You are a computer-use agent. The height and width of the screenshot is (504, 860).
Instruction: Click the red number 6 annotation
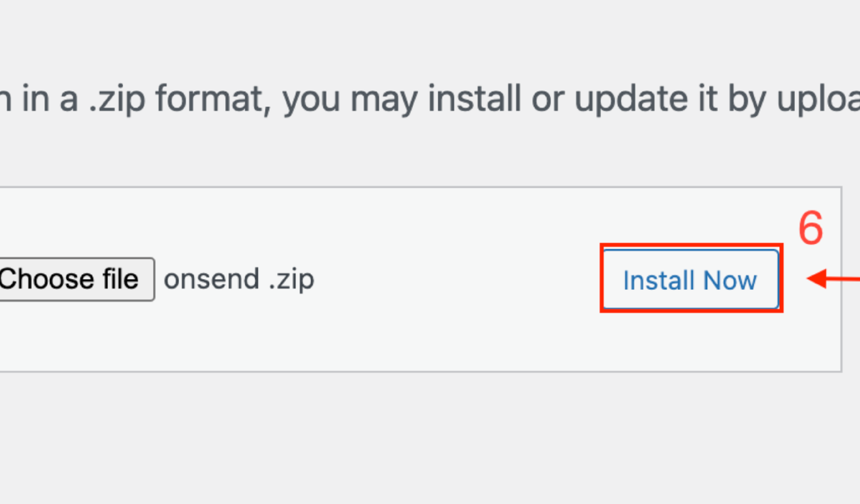click(811, 228)
